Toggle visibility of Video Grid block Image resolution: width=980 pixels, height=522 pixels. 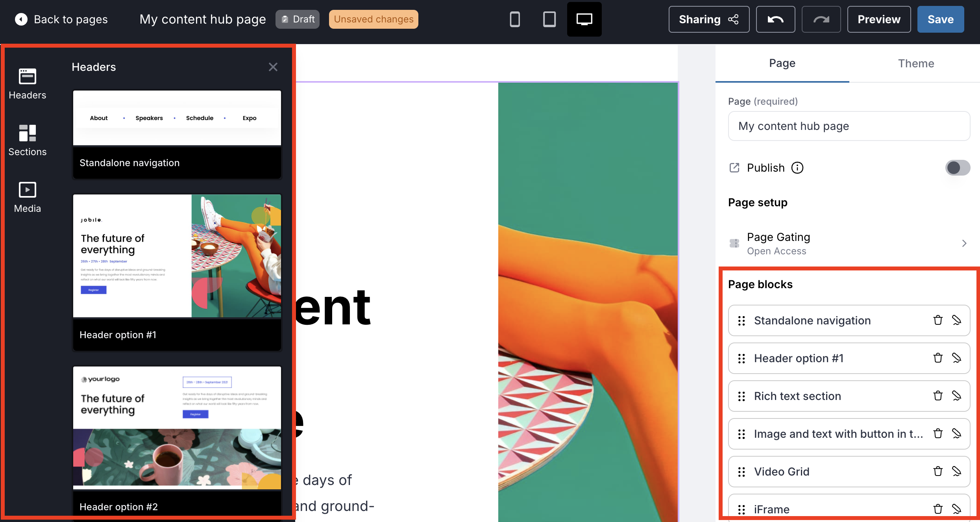[956, 472]
